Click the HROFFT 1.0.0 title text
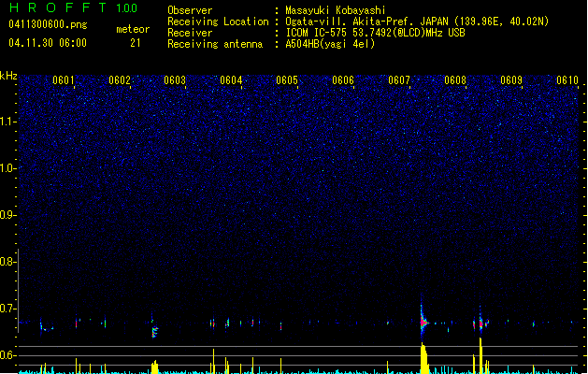This screenshot has height=374, width=588. 74,7
